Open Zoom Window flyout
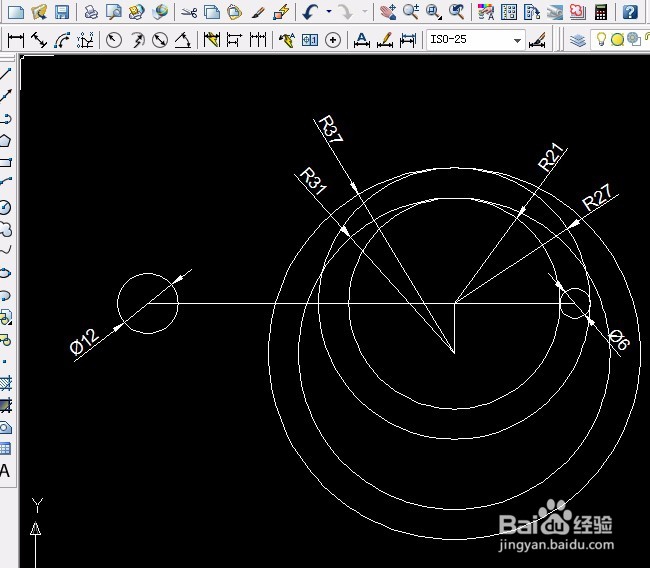 (x=434, y=12)
